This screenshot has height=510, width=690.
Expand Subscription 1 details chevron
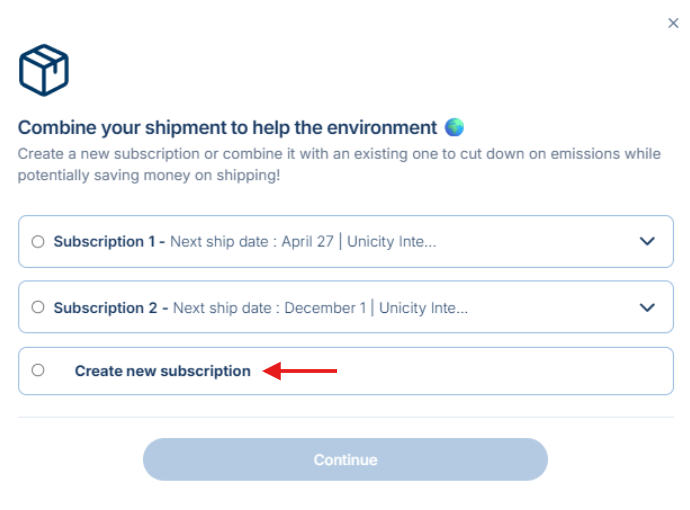[647, 241]
